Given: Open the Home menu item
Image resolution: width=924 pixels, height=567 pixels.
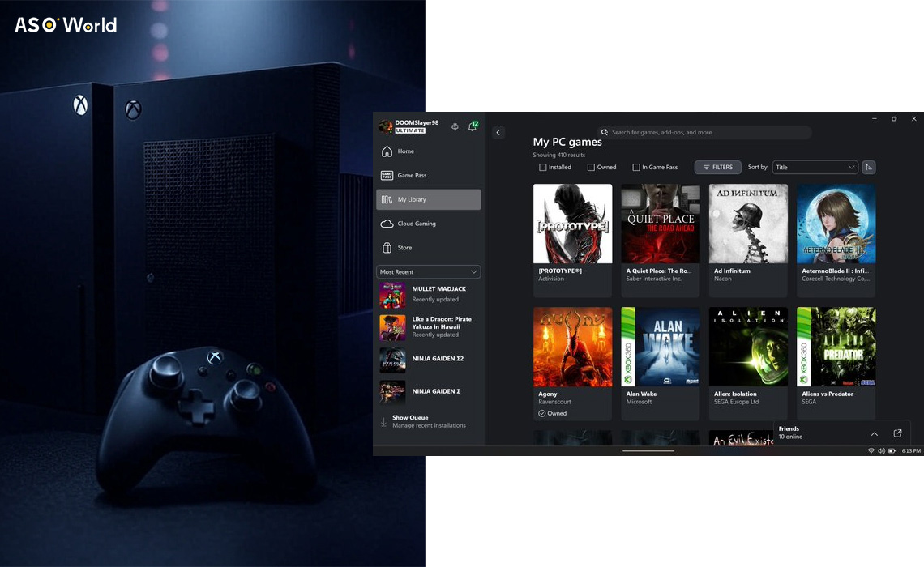Looking at the screenshot, I should tap(429, 151).
